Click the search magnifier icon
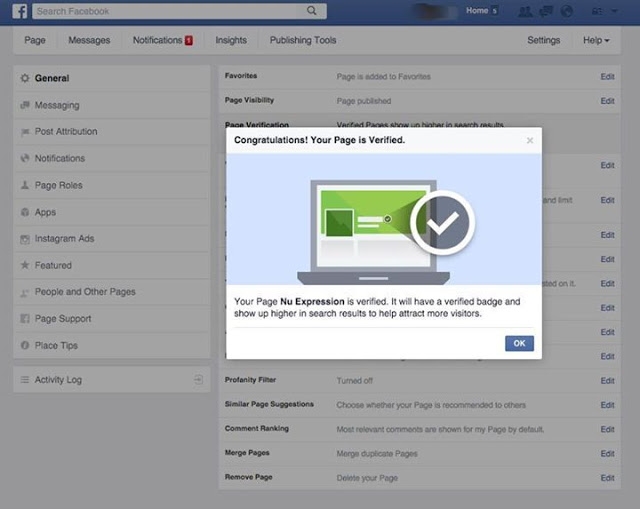This screenshot has height=509, width=640. click(311, 11)
